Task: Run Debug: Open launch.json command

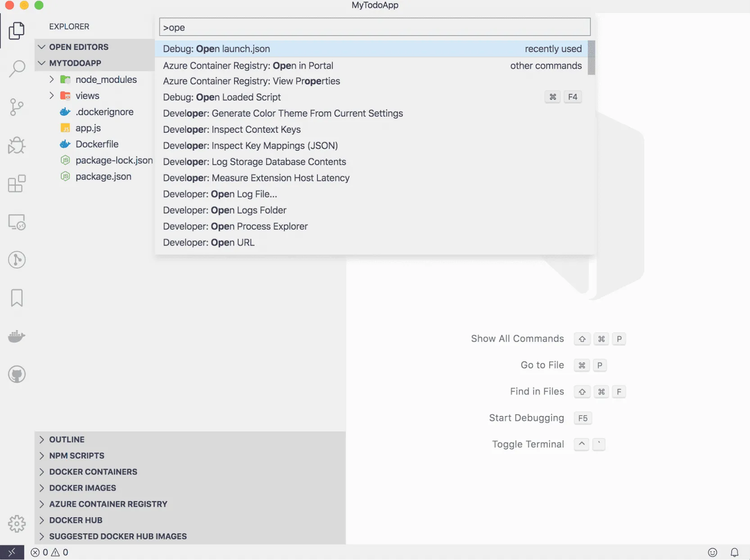Action: (x=371, y=49)
